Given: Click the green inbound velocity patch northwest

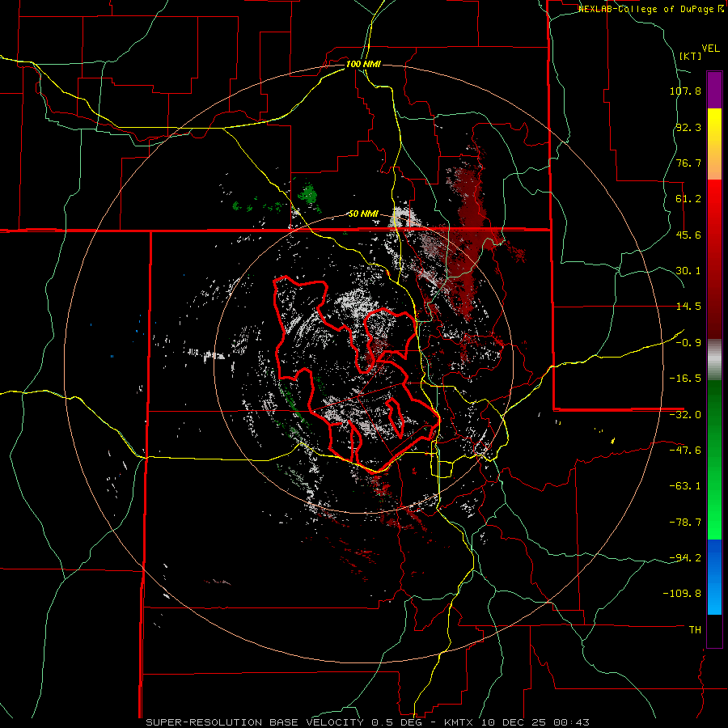Looking at the screenshot, I should point(308,193).
